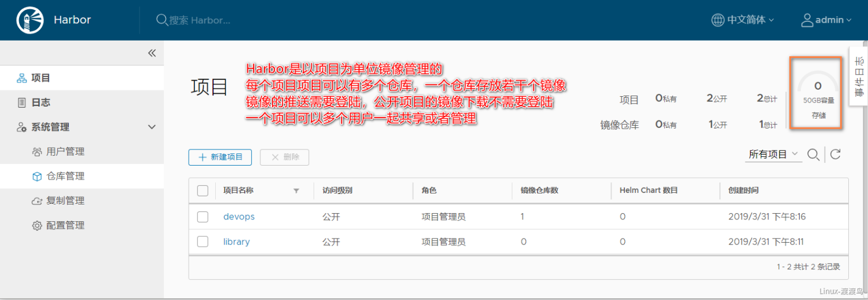Click the Harbor lighthouse logo
The width and height of the screenshot is (868, 300).
click(30, 20)
